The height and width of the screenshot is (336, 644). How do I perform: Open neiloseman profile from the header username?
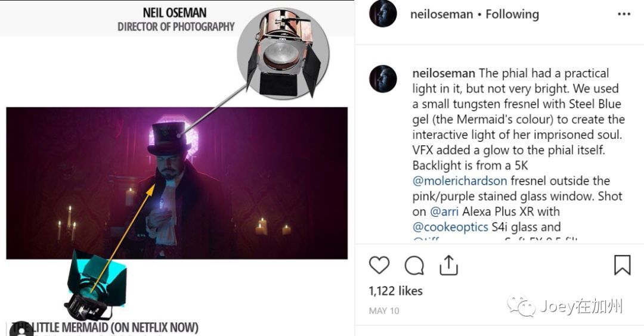click(442, 14)
